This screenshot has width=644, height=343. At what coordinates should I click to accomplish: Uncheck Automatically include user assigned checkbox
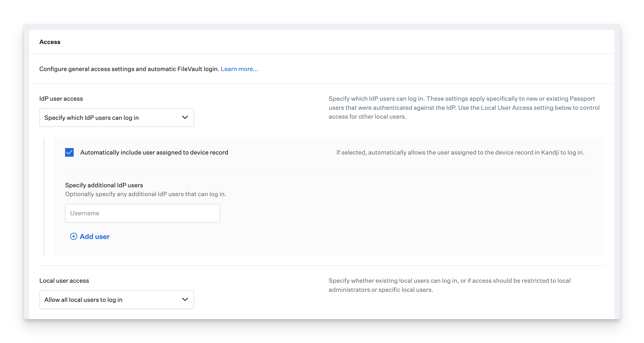click(70, 153)
